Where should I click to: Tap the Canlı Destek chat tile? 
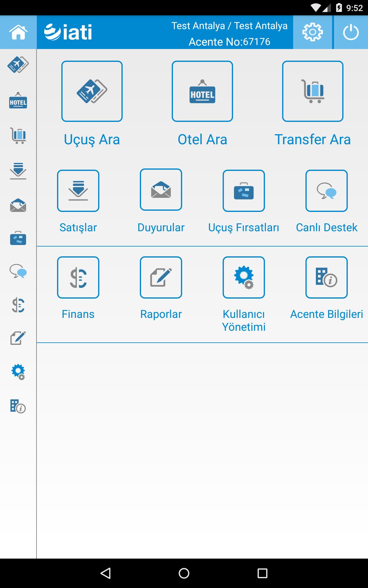(327, 191)
